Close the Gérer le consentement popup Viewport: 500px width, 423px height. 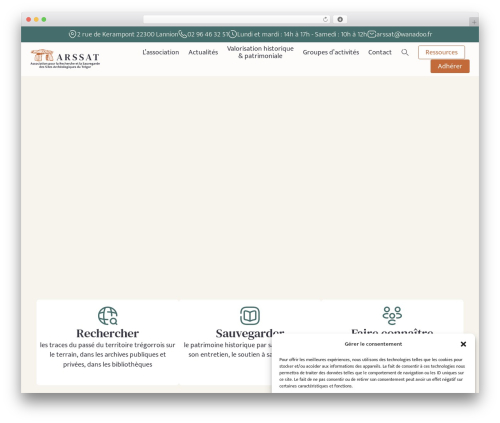pyautogui.click(x=463, y=344)
